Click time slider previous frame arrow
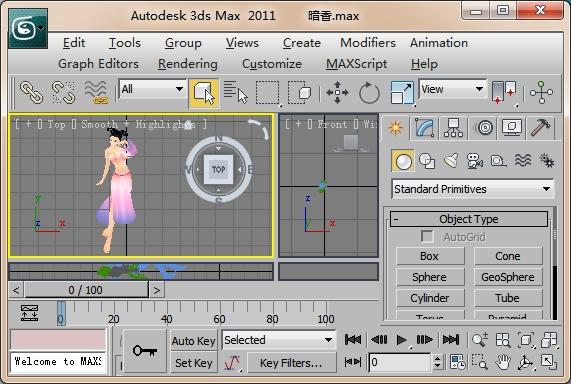Viewport: 571px width, 384px height. [x=16, y=290]
